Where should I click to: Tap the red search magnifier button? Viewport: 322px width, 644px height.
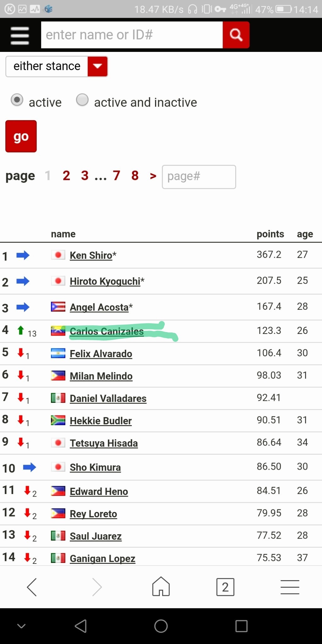click(x=236, y=35)
